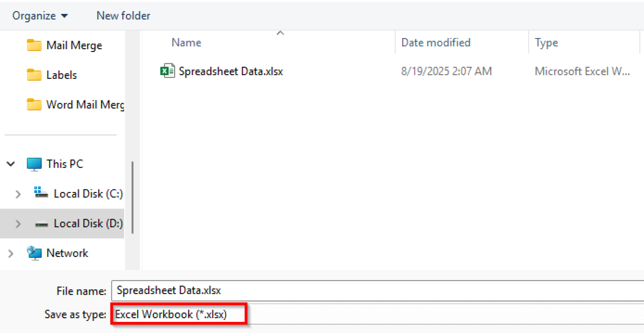Open Network in the navigation pane

[67, 253]
